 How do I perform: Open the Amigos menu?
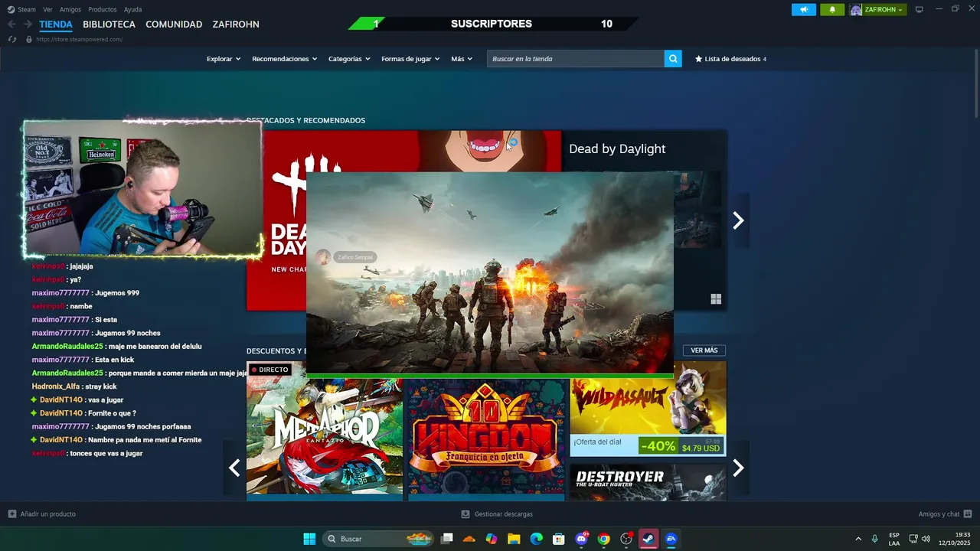pos(70,9)
